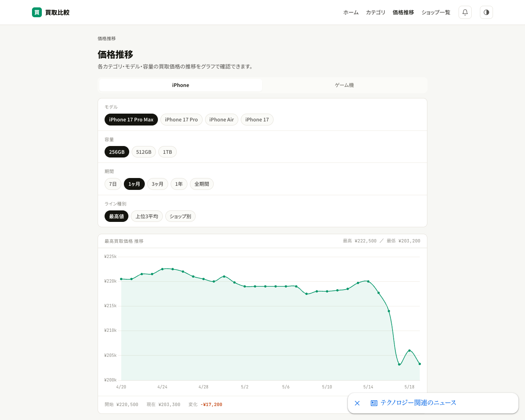Select iPhone 17 Pro model chip
This screenshot has height=420, width=525.
click(x=181, y=119)
